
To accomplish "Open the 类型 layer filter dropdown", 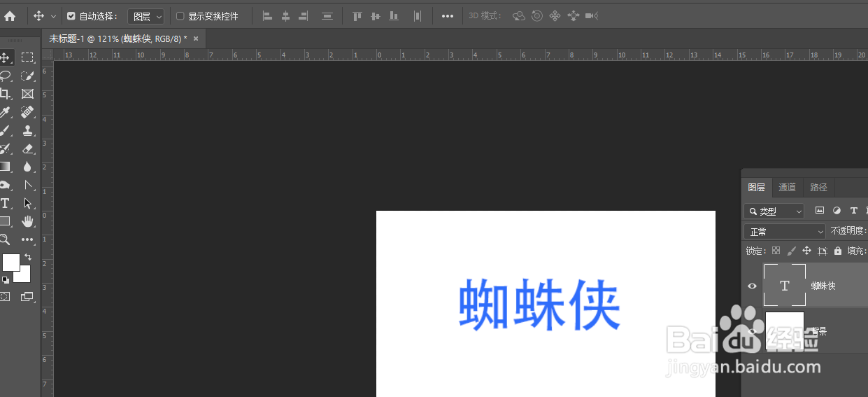I will pos(774,211).
